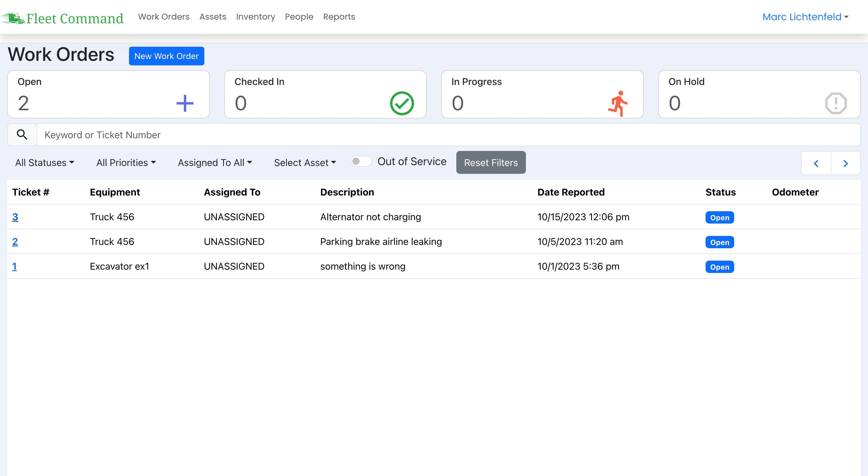Open the People section
868x476 pixels.
point(299,17)
